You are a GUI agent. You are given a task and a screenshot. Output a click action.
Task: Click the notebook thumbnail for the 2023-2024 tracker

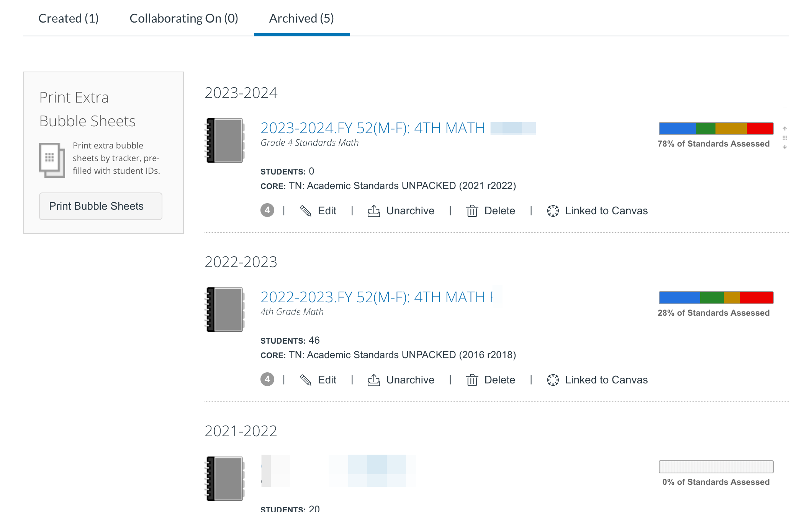225,140
